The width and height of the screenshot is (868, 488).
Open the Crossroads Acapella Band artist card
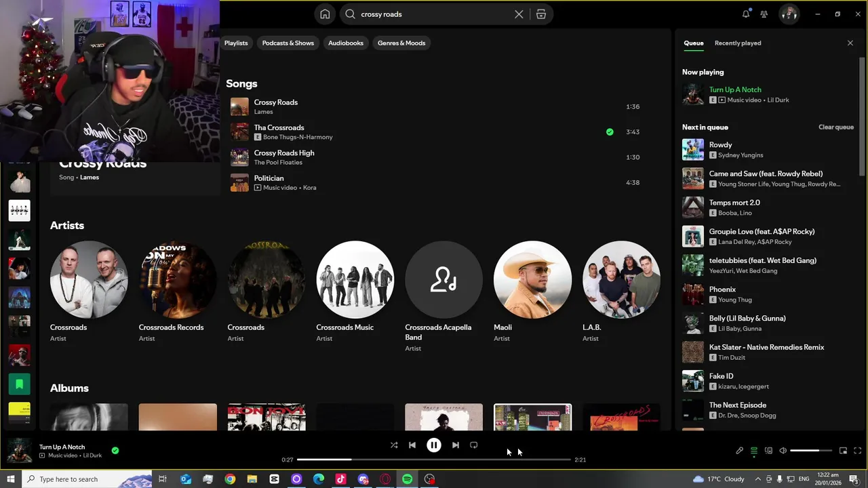tap(443, 296)
